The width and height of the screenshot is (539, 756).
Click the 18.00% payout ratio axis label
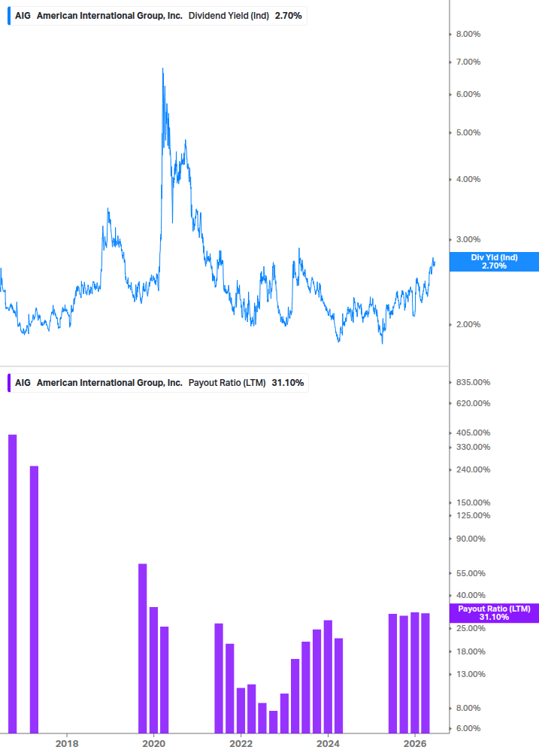click(471, 652)
